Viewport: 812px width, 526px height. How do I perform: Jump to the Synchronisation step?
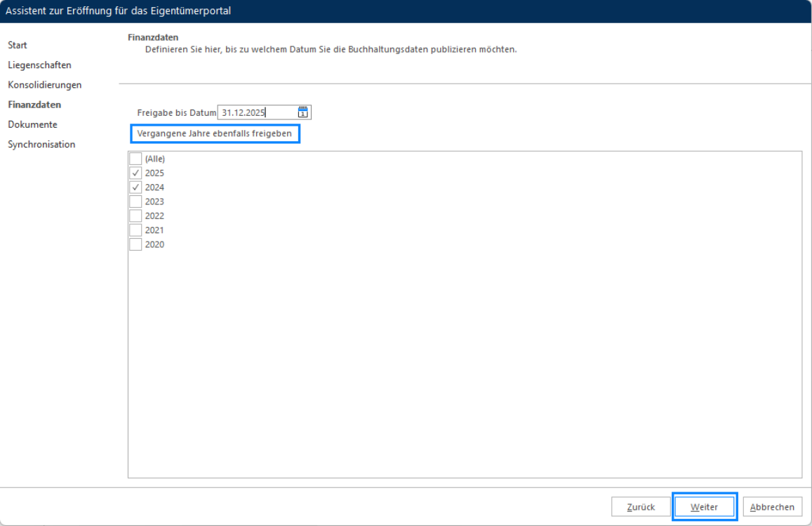pyautogui.click(x=41, y=144)
